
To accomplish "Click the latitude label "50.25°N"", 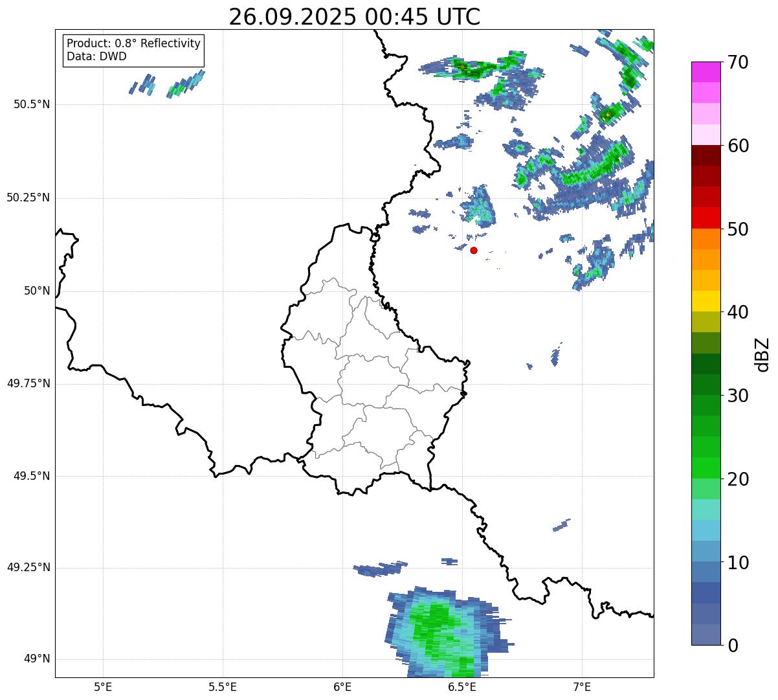I will (28, 198).
